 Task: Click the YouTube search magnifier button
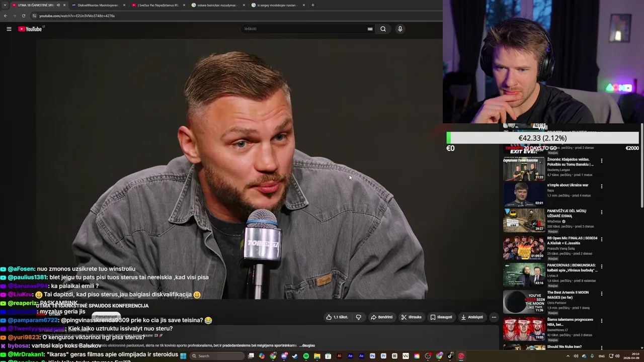coord(383,29)
